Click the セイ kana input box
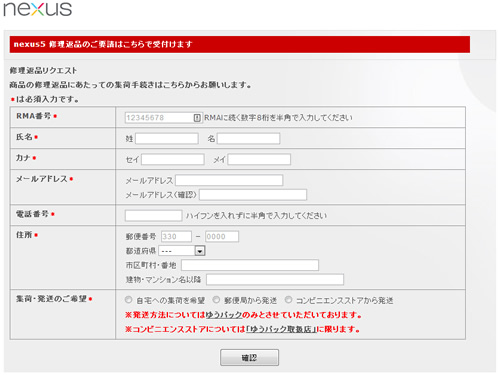 coord(173,159)
